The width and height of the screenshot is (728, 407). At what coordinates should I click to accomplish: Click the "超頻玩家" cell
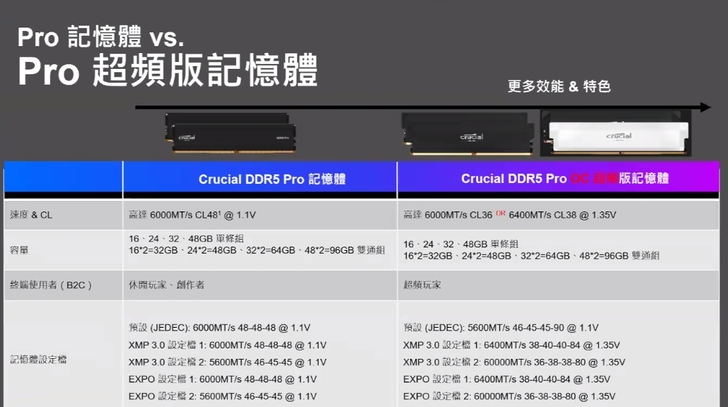425,285
